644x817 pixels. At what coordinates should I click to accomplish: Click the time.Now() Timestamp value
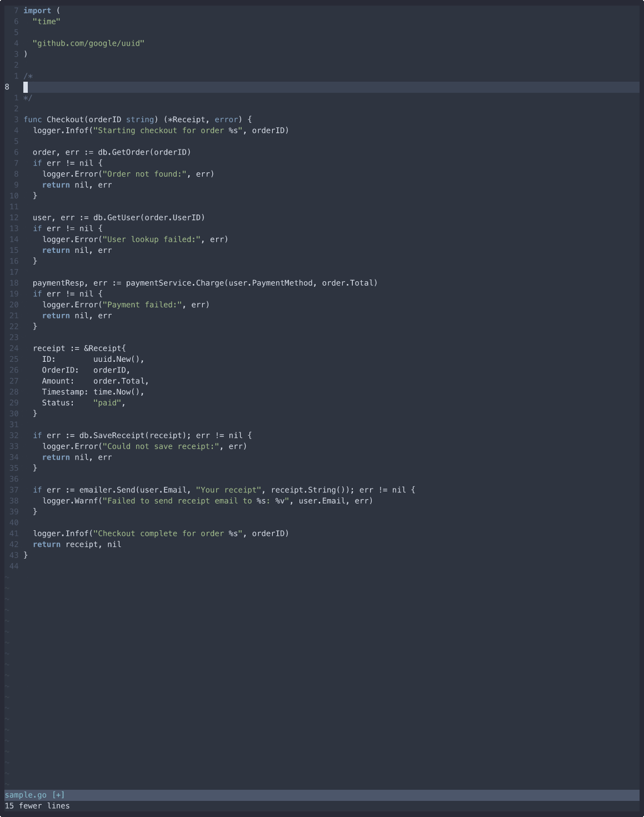coord(118,392)
